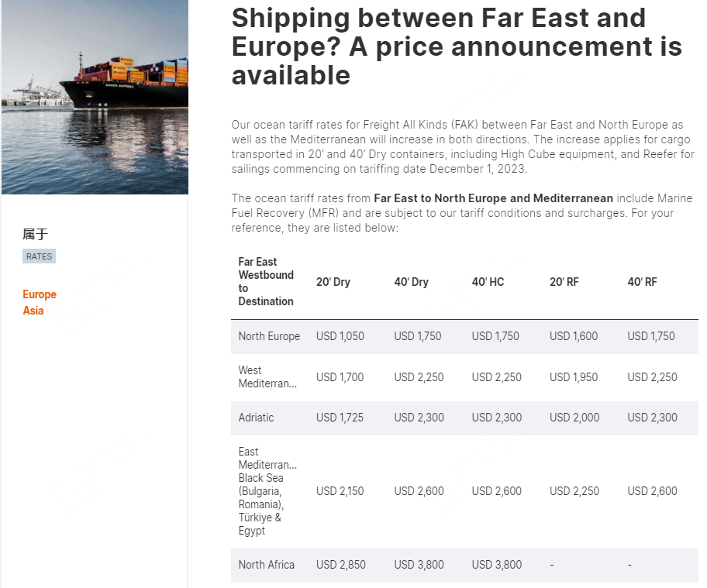Click the 20' RF column header
The image size is (707, 588).
(x=564, y=282)
